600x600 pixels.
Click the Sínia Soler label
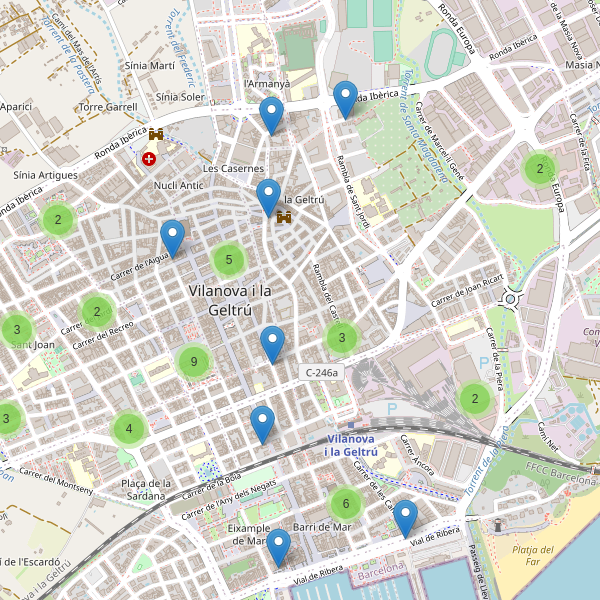[x=180, y=97]
